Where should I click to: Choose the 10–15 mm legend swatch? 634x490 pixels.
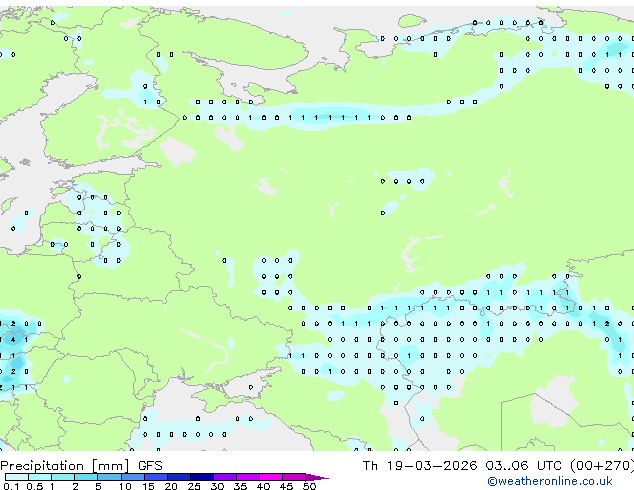point(133,477)
